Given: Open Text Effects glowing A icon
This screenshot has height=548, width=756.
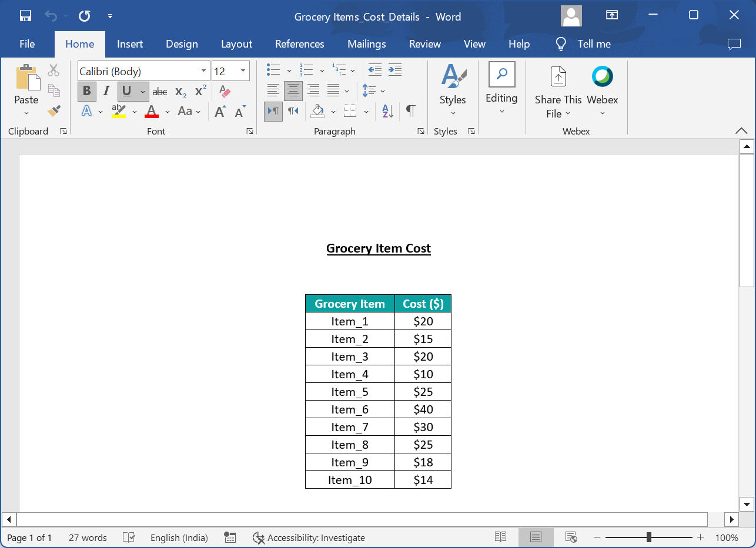Looking at the screenshot, I should click(x=87, y=111).
